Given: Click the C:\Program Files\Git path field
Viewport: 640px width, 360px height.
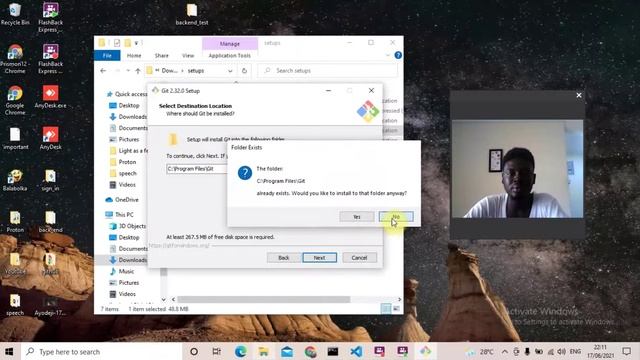Looking at the screenshot, I should pyautogui.click(x=197, y=169).
